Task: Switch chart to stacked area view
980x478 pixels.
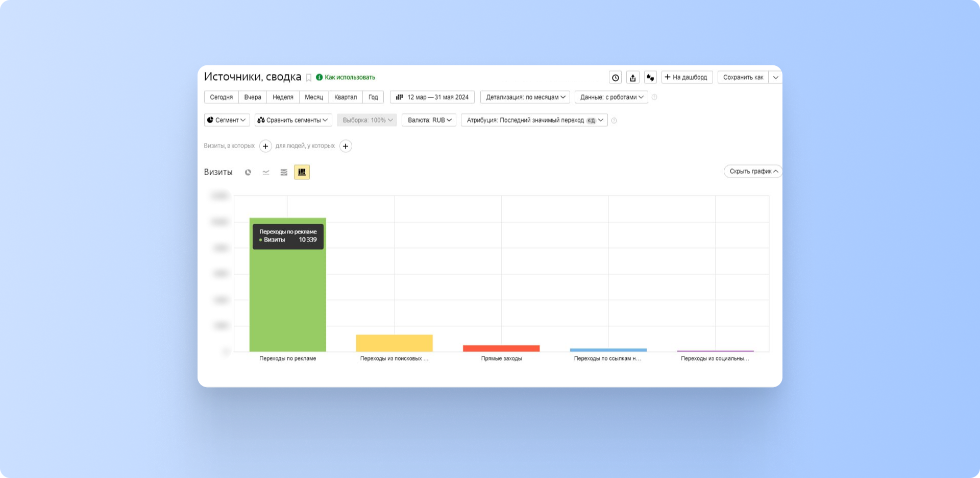Action: (x=284, y=173)
